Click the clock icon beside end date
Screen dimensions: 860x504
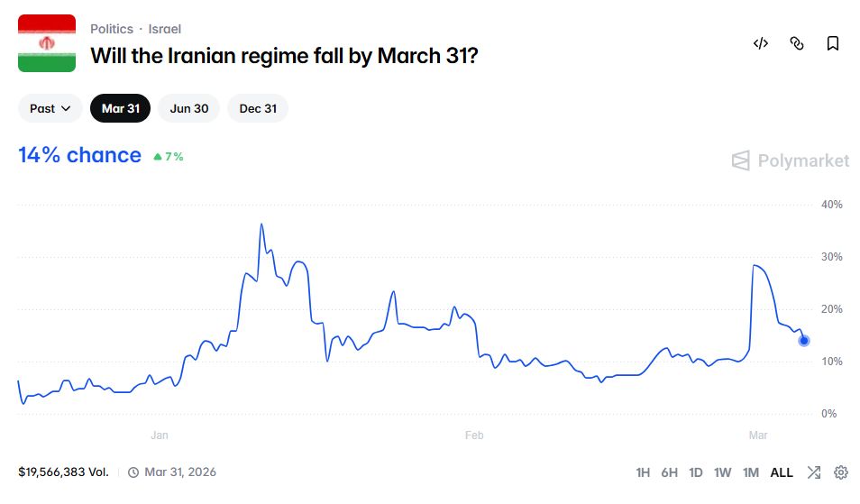pyautogui.click(x=133, y=472)
